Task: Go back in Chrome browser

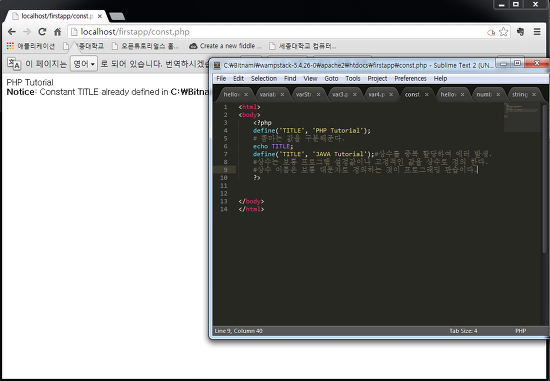Action: [12, 32]
